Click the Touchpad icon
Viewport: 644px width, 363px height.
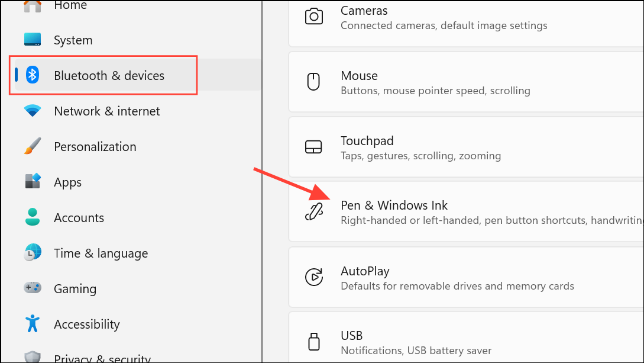(313, 147)
